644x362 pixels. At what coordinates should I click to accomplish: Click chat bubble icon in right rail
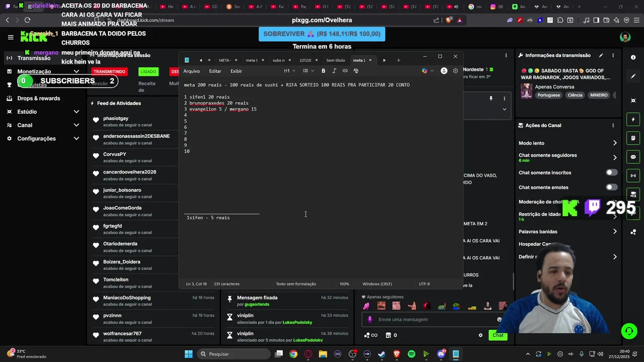pos(633,157)
